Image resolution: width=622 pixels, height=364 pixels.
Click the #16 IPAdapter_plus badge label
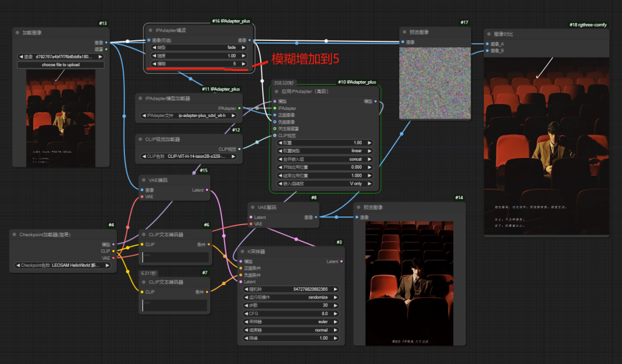(x=232, y=21)
